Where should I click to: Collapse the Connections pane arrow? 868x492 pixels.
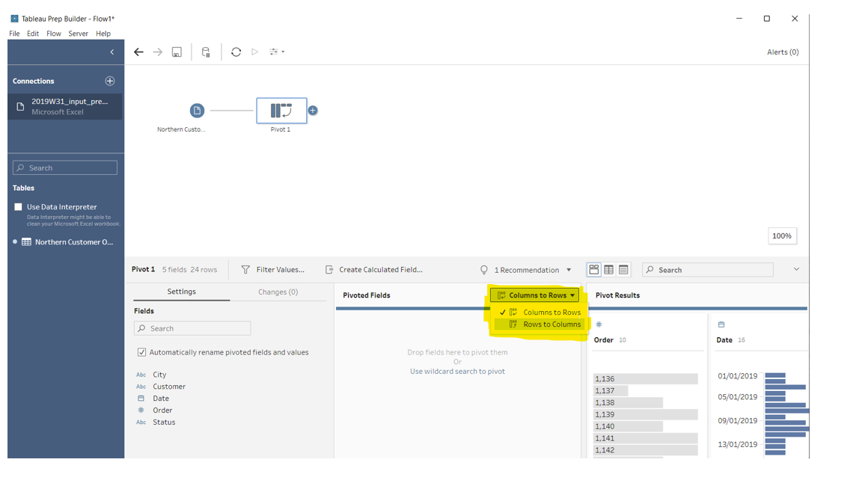coord(111,52)
